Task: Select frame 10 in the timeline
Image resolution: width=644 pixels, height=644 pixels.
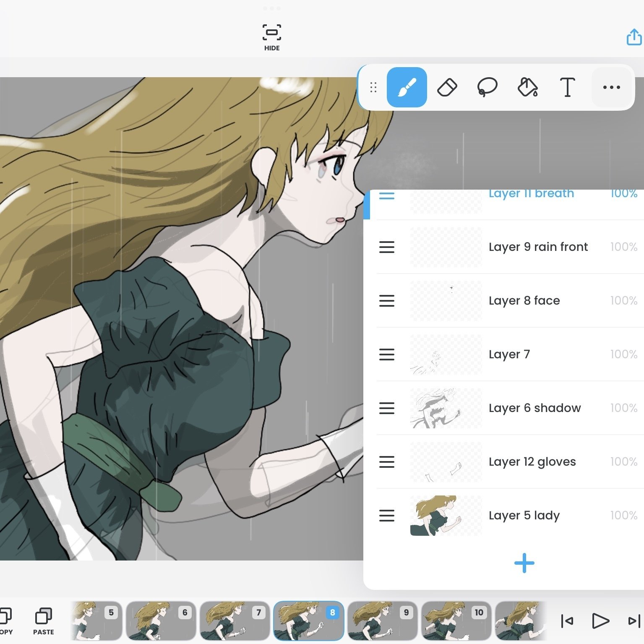Action: click(456, 621)
